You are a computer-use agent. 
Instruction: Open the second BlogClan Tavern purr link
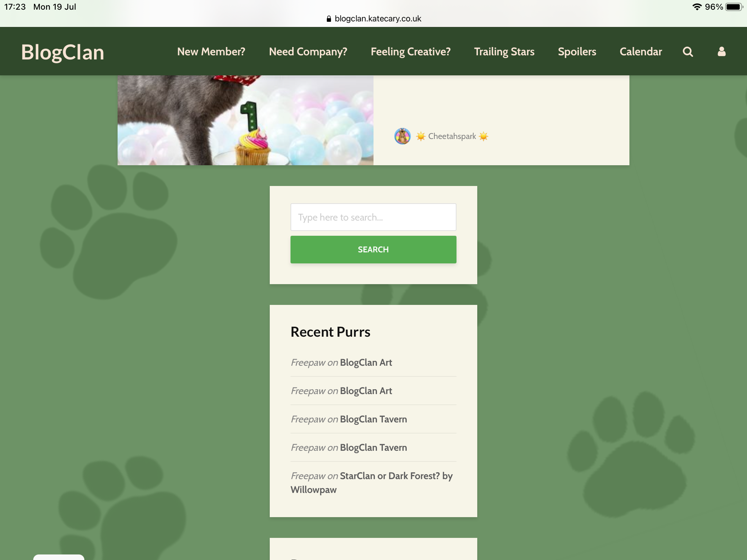373,448
